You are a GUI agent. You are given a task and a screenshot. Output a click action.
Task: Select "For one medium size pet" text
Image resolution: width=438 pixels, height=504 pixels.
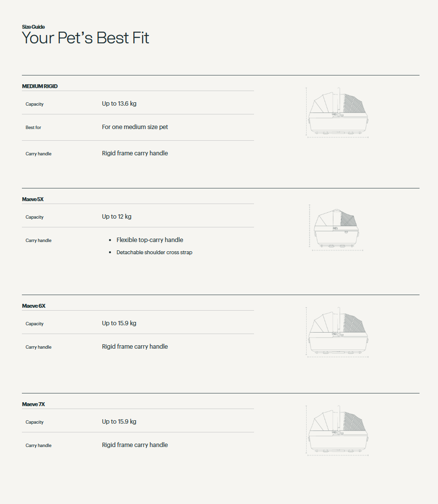coord(135,127)
